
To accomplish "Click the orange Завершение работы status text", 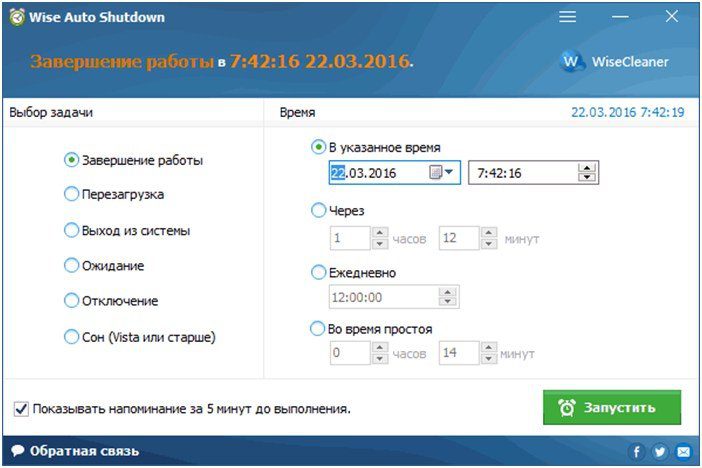I will coord(122,61).
